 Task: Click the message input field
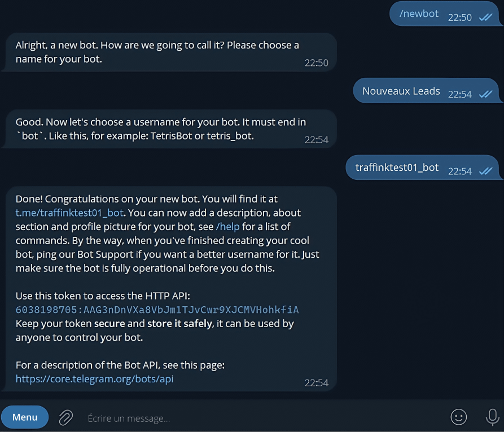[x=254, y=418]
